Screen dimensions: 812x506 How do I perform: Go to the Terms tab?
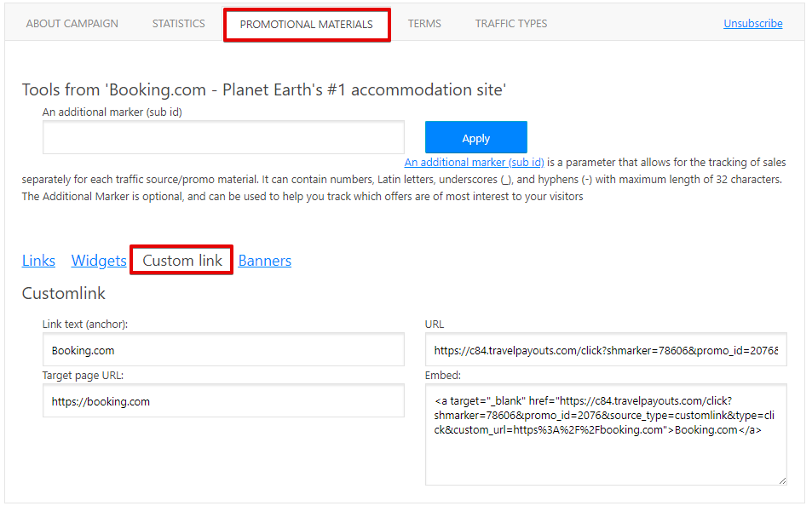pyautogui.click(x=424, y=24)
